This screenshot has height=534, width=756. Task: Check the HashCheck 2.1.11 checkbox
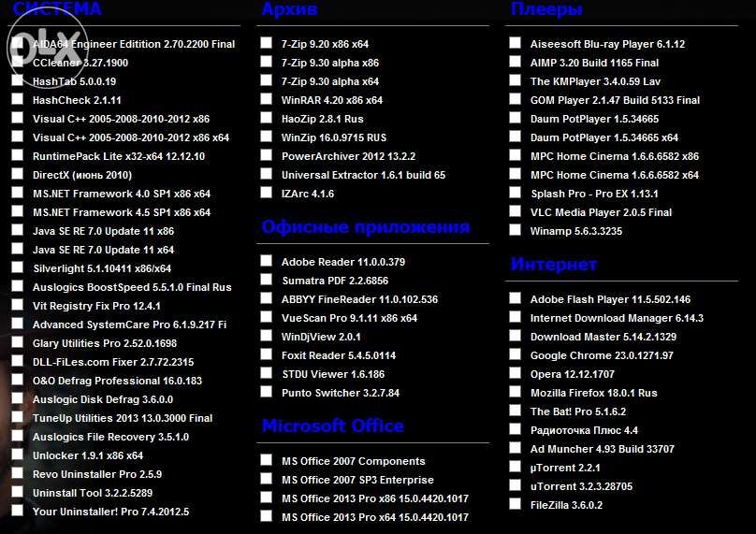[x=18, y=99]
